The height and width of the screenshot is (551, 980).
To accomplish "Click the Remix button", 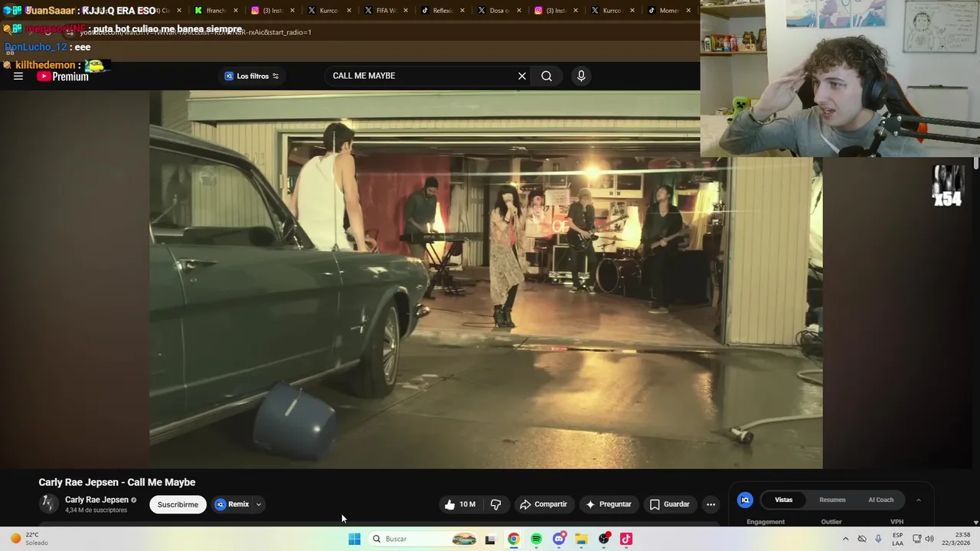I will pos(233,504).
